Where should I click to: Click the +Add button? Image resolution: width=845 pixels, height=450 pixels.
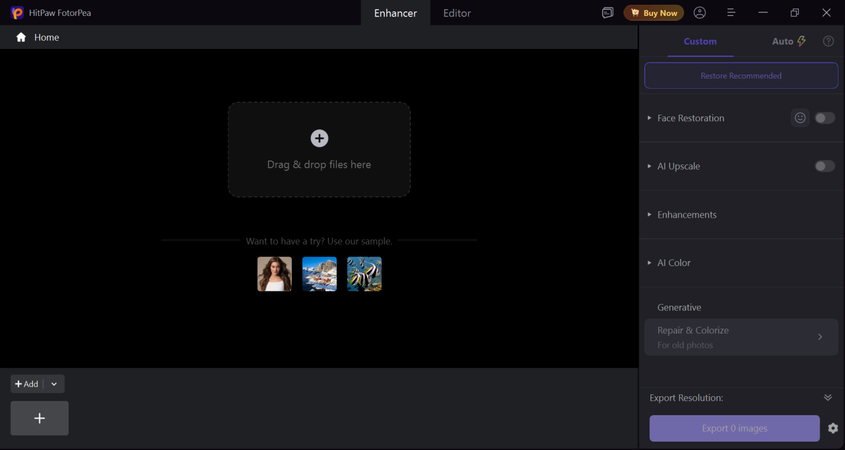click(27, 384)
